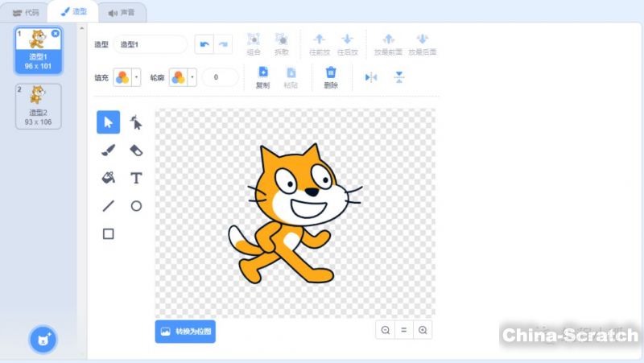The width and height of the screenshot is (644, 363).
Task: Select the Rectangle tool
Action: click(x=109, y=233)
